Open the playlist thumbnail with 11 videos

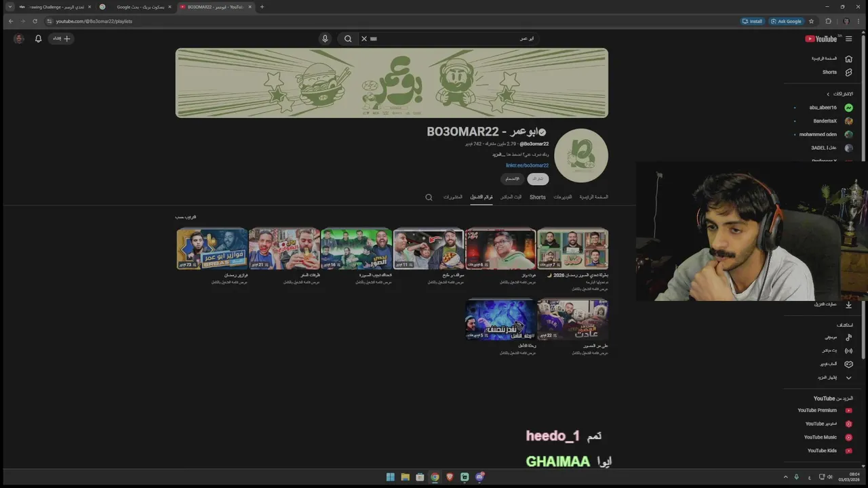(x=429, y=249)
